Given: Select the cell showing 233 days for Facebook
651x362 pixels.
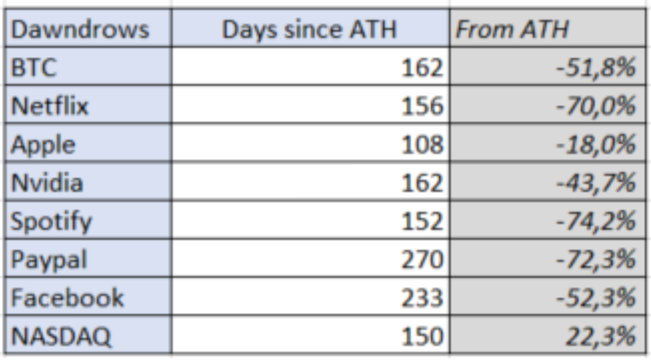Looking at the screenshot, I should point(311,296).
